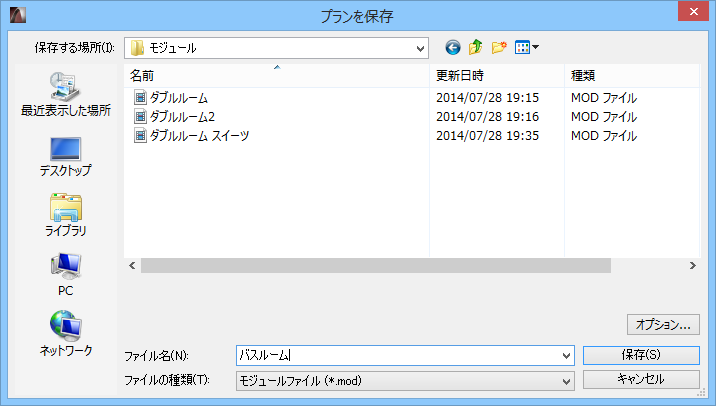Select デスクトップ in the sidebar
Image resolution: width=716 pixels, height=406 pixels.
pos(66,157)
